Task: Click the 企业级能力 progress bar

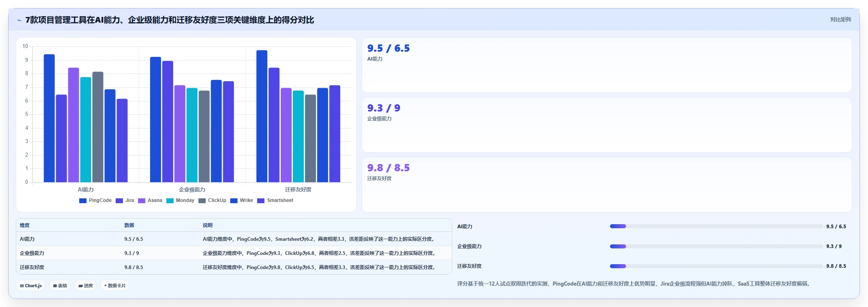Action: 716,246
